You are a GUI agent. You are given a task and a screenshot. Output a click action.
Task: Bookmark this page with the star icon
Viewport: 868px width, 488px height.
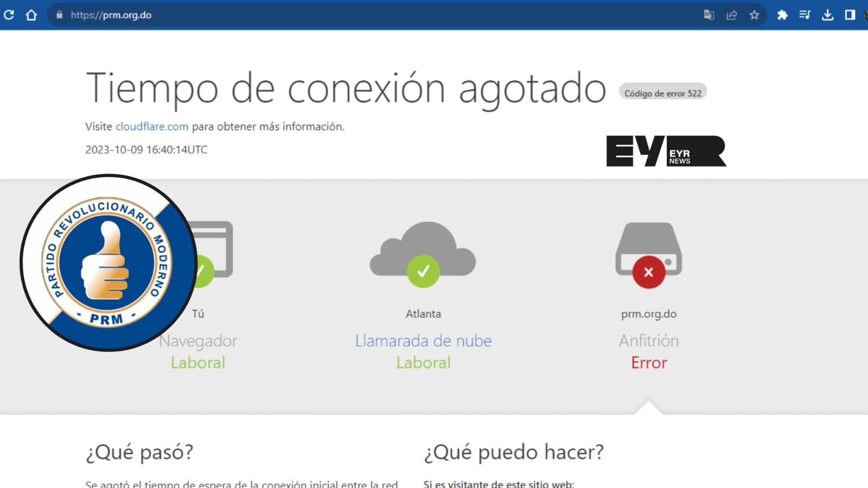click(754, 15)
